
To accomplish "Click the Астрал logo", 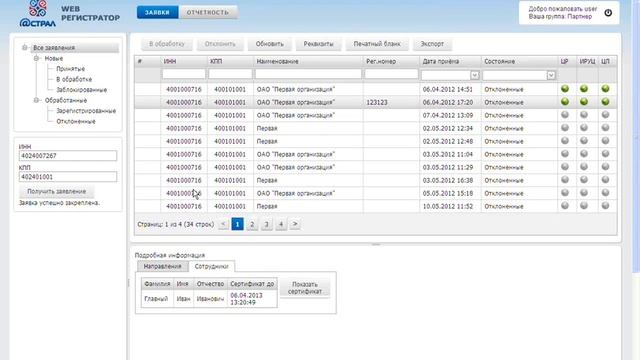I will tap(38, 14).
